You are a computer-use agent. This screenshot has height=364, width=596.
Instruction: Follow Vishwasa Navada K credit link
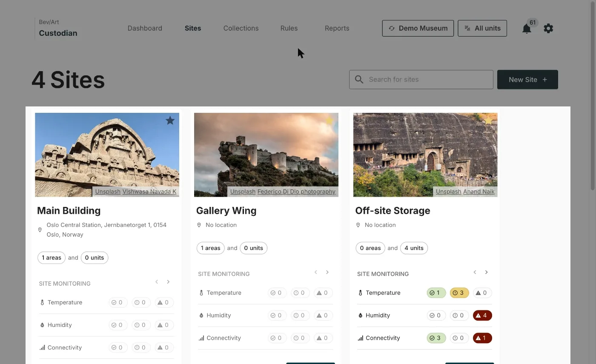pyautogui.click(x=149, y=192)
